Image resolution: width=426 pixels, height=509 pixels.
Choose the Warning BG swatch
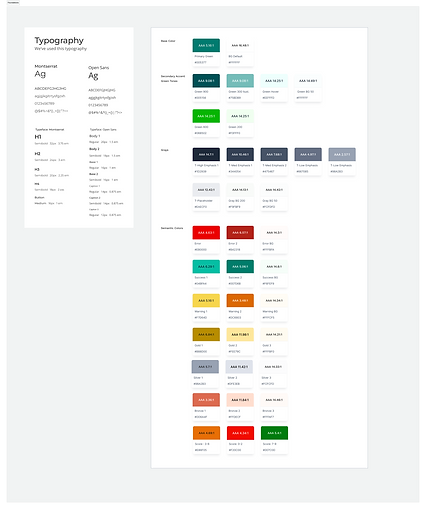coord(274,300)
